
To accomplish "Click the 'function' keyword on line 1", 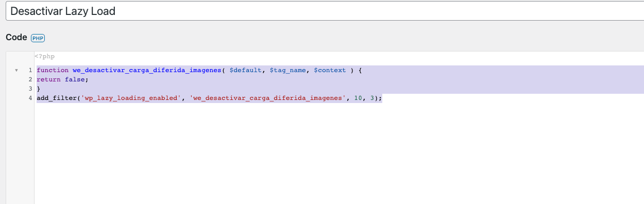I will 53,70.
